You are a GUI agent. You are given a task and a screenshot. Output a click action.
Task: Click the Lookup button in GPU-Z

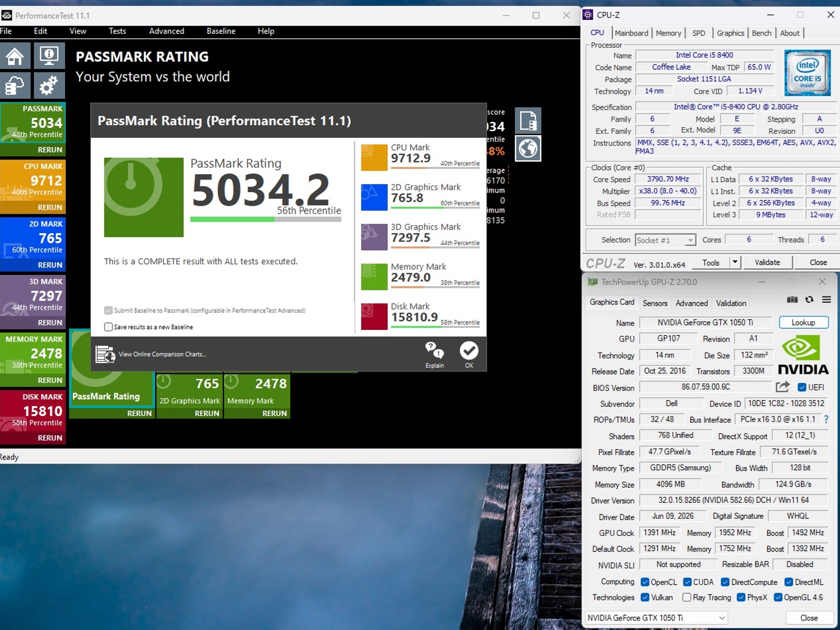[x=803, y=322]
